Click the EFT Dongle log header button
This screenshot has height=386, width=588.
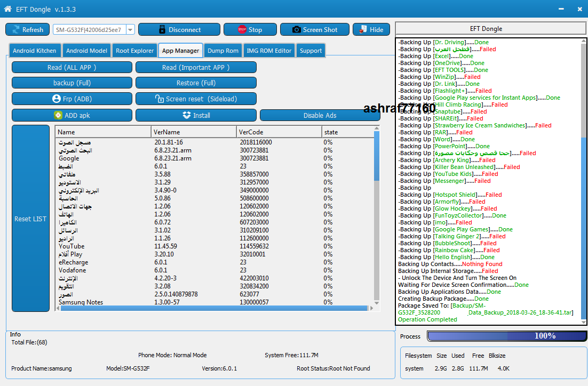coord(490,28)
